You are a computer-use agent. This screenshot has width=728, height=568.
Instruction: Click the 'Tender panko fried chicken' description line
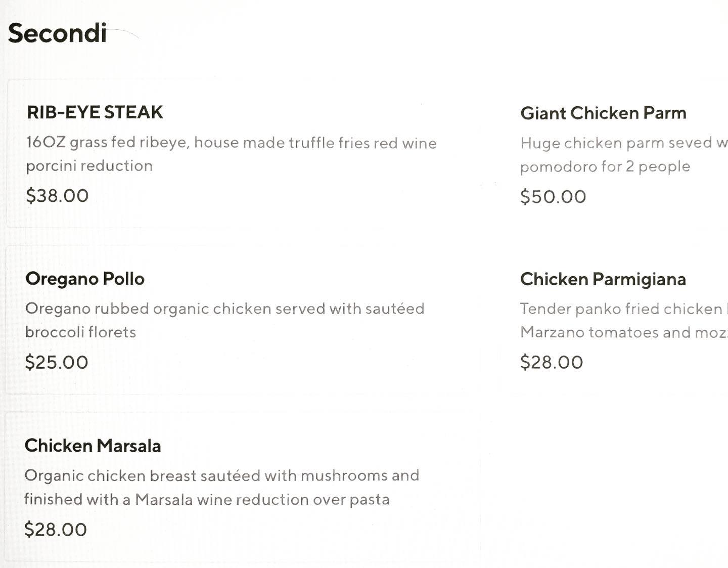coord(622,309)
